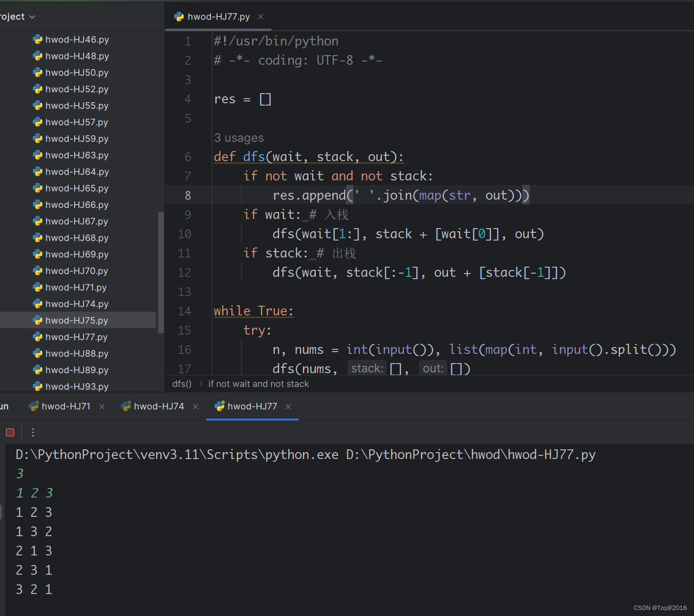This screenshot has width=694, height=616.
Task: Click green input line '1 2 3' in console
Action: 34,493
